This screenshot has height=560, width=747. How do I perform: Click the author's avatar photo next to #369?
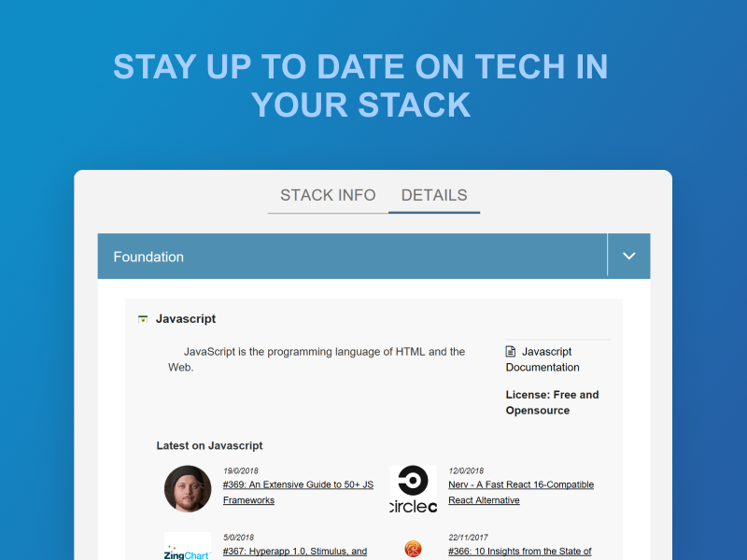188,489
